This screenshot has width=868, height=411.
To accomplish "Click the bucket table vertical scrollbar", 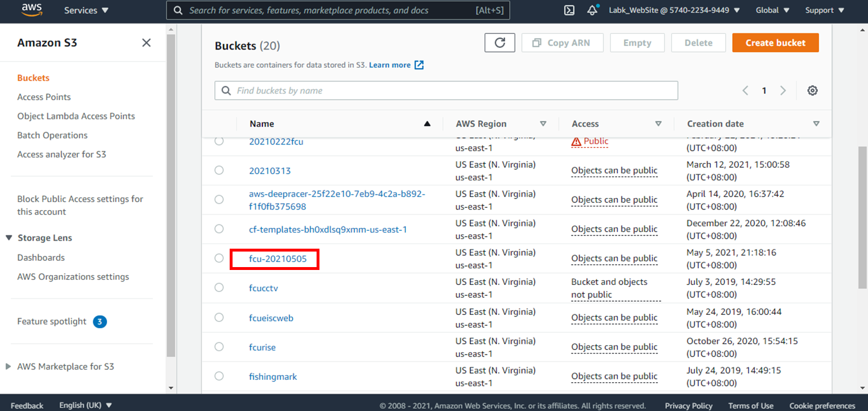I will (x=862, y=217).
